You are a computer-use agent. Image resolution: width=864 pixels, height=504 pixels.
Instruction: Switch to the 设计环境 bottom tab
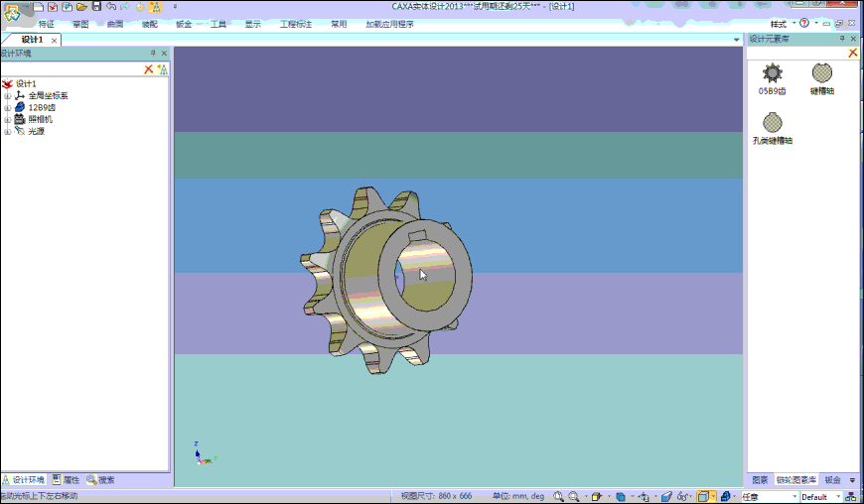pos(23,480)
